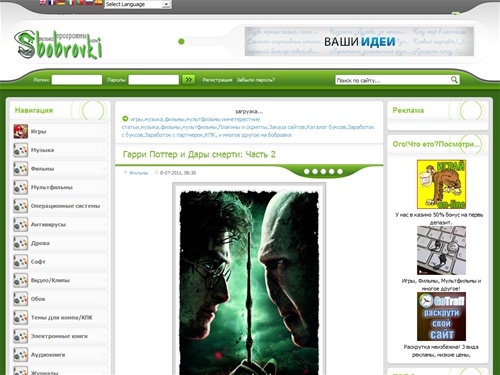Open the Игры, Фильмы, Мультфильмы ad text link
This screenshot has width=500, height=375.
pos(441,285)
